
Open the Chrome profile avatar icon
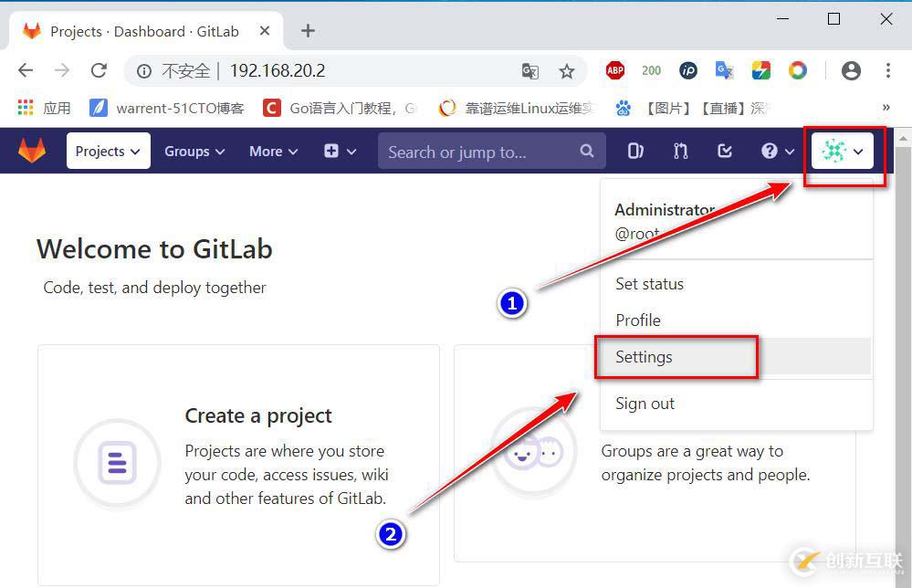click(851, 70)
